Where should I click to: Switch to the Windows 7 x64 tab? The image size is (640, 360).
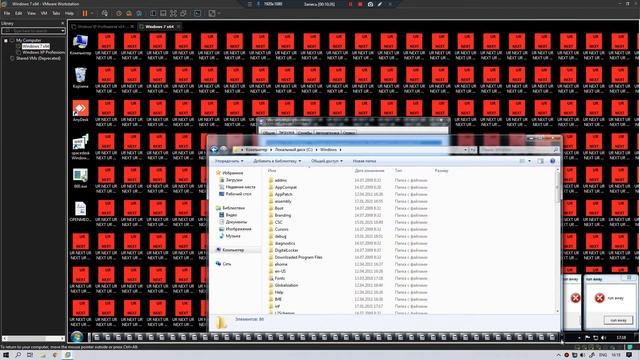point(159,27)
